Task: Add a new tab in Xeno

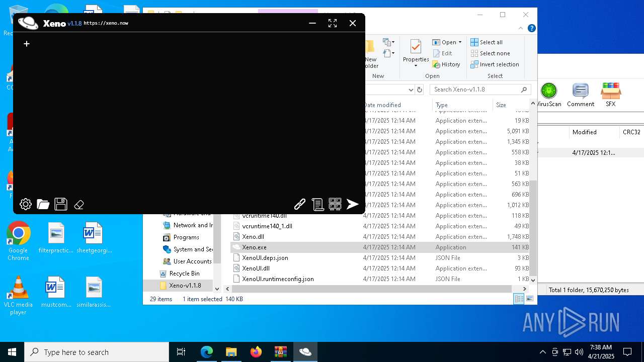Action: coord(27,44)
